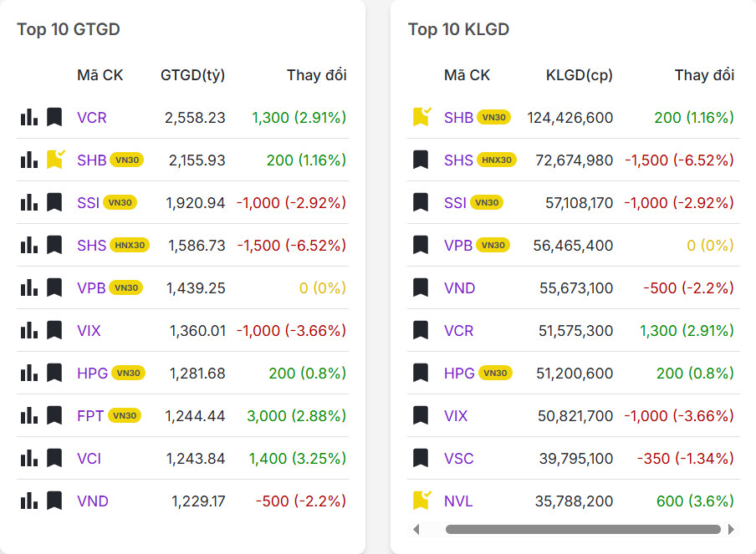Open VPB stock link in KLGD table
The width and height of the screenshot is (756, 554).
click(458, 245)
